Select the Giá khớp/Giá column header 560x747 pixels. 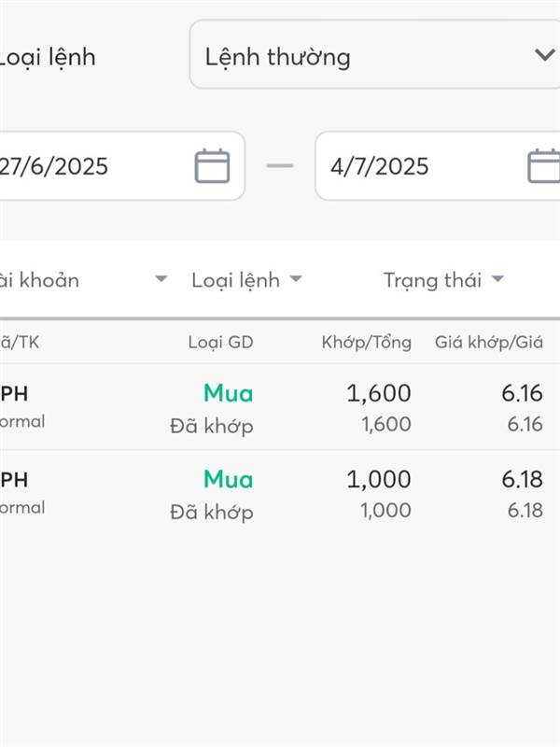[x=488, y=343]
